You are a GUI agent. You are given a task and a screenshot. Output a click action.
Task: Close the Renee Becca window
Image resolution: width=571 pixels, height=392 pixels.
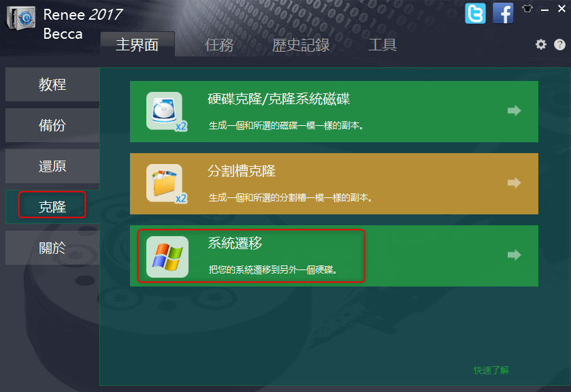tap(561, 9)
